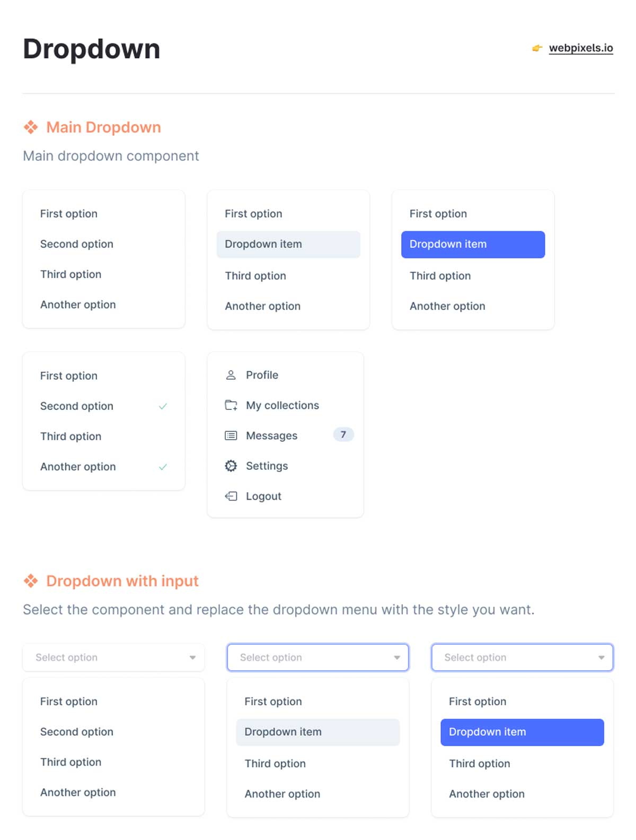Open the middle focused Select option dropdown
Viewport: 636px width, 840px height.
[x=317, y=658]
